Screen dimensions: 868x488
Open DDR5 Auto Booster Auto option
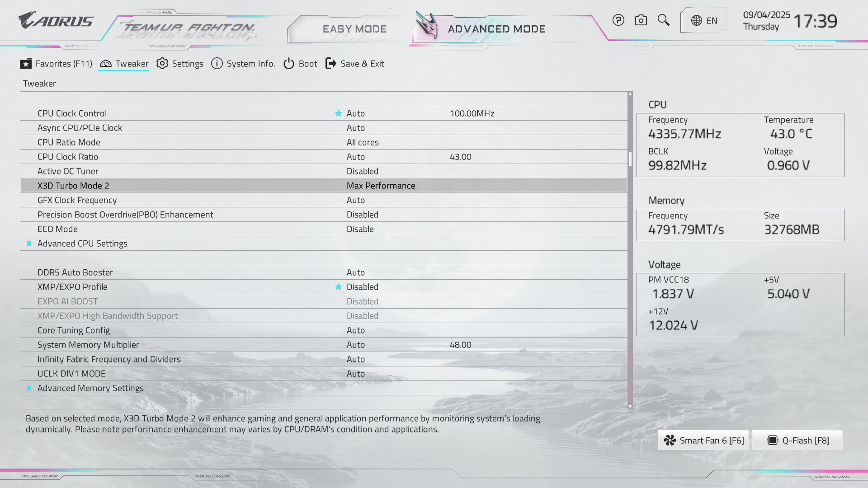[x=356, y=272]
